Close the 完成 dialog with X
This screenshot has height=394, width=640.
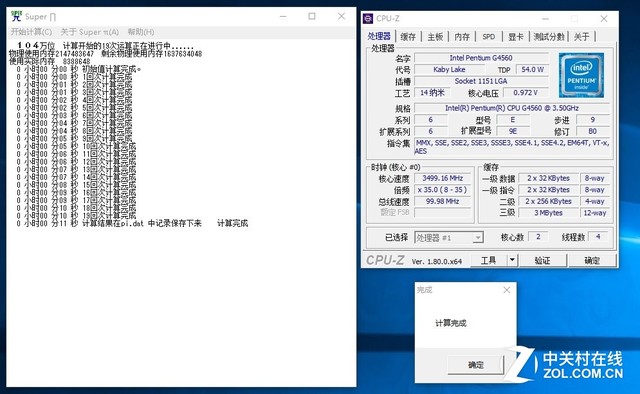pos(507,289)
